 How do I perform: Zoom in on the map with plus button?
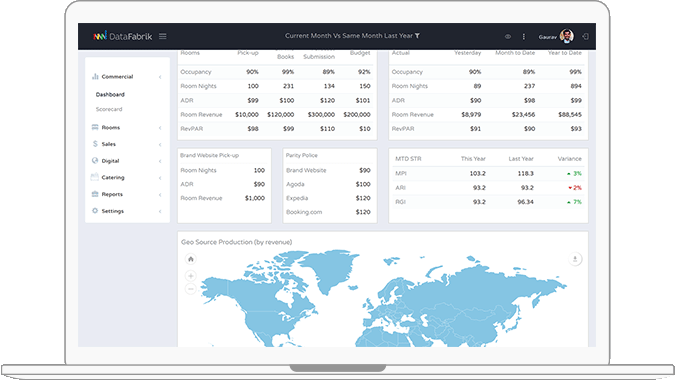[191, 276]
